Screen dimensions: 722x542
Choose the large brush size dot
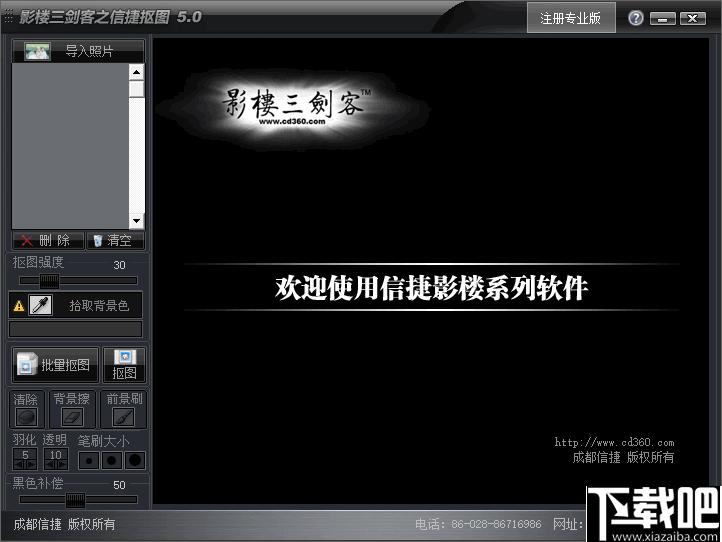click(x=135, y=460)
